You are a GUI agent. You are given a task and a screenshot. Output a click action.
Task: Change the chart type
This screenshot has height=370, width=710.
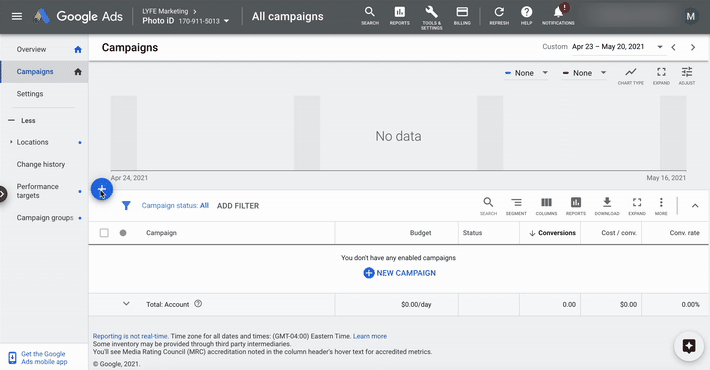pos(630,76)
